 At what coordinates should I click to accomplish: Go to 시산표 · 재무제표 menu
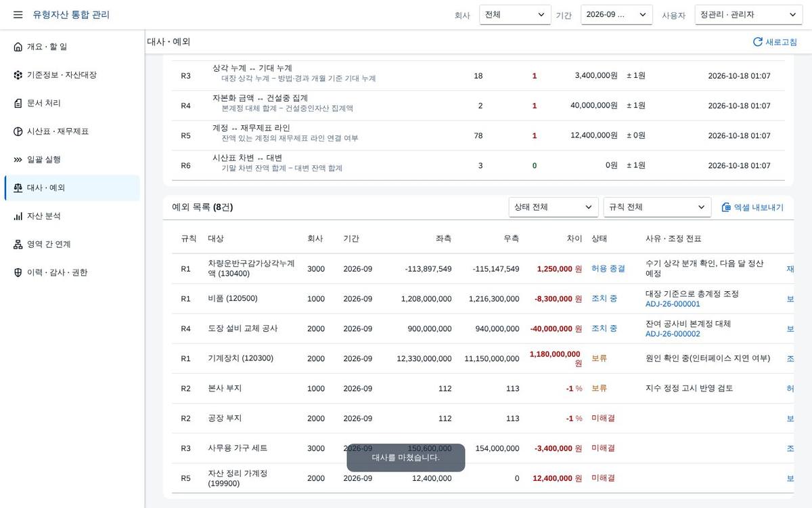coord(72,131)
